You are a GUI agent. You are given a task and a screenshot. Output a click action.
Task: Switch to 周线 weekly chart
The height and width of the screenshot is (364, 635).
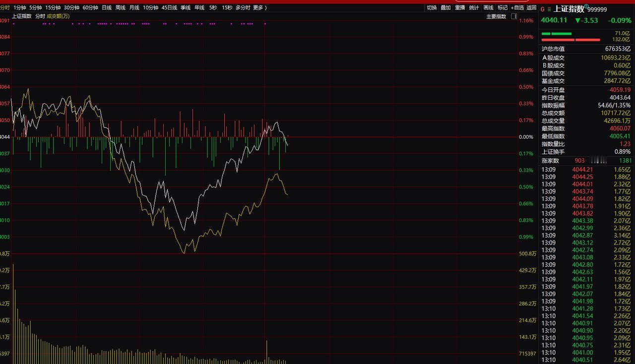(x=121, y=7)
